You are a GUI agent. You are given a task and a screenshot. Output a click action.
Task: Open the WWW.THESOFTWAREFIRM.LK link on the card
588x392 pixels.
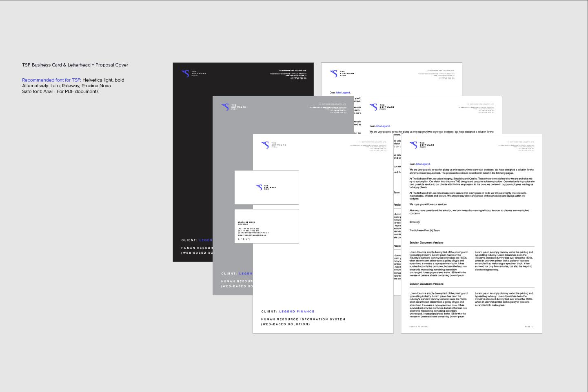pos(252,235)
